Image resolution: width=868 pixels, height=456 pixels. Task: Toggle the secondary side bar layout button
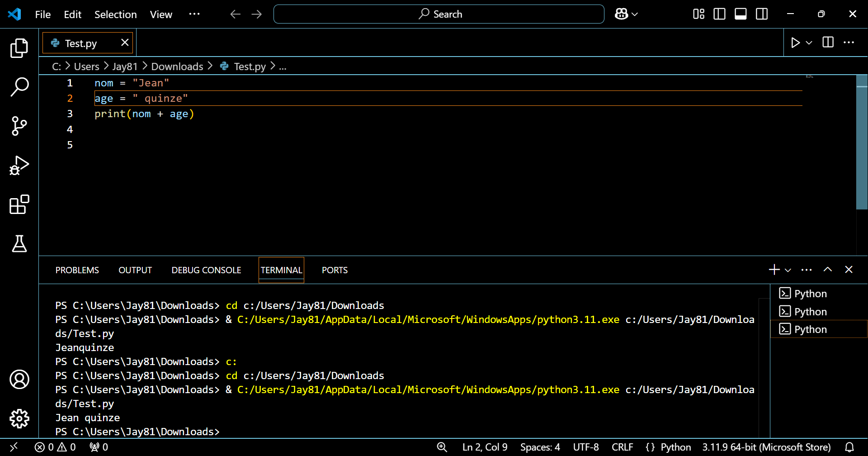[x=762, y=14]
